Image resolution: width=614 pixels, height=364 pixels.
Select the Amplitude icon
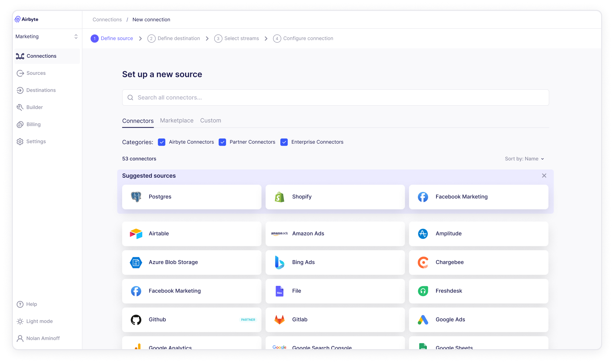pyautogui.click(x=423, y=234)
